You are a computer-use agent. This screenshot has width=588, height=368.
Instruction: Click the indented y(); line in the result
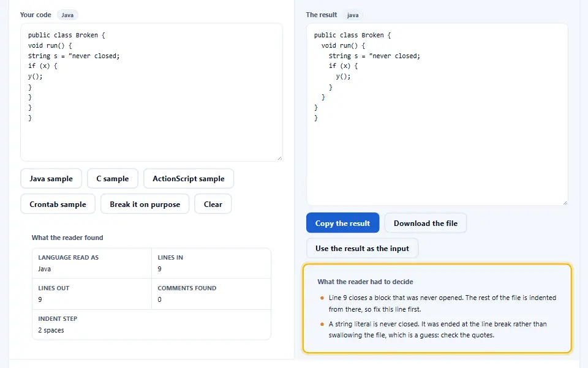pos(343,77)
